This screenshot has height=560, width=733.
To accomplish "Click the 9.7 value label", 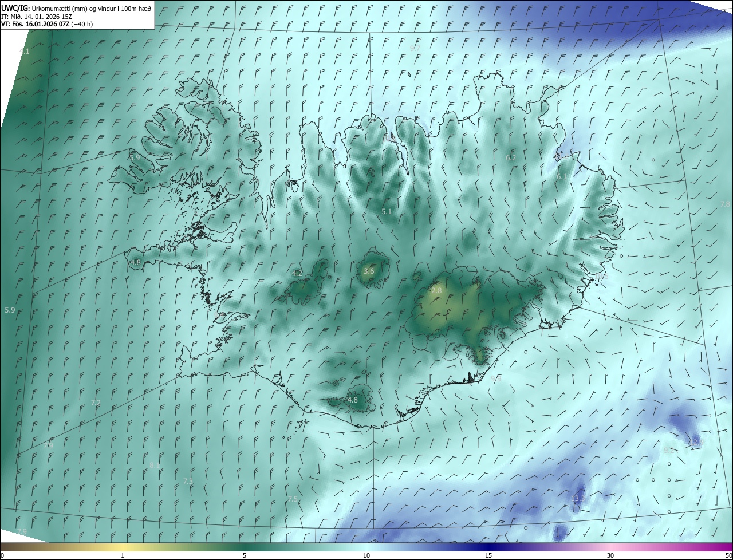I will point(416,48).
